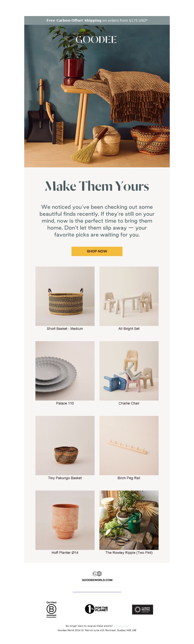Viewport: 194px width, 644px height.
Task: Open The Rowley Ripple watering can photo
Action: pos(129,520)
